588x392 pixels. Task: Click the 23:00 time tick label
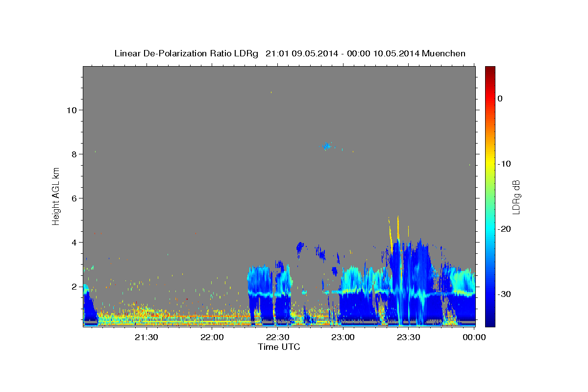[x=343, y=337]
